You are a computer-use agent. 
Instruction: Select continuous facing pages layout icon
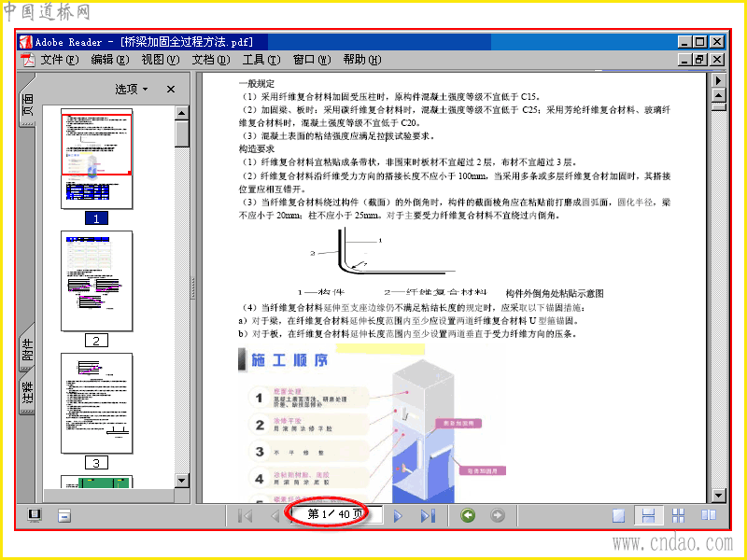[x=679, y=515]
